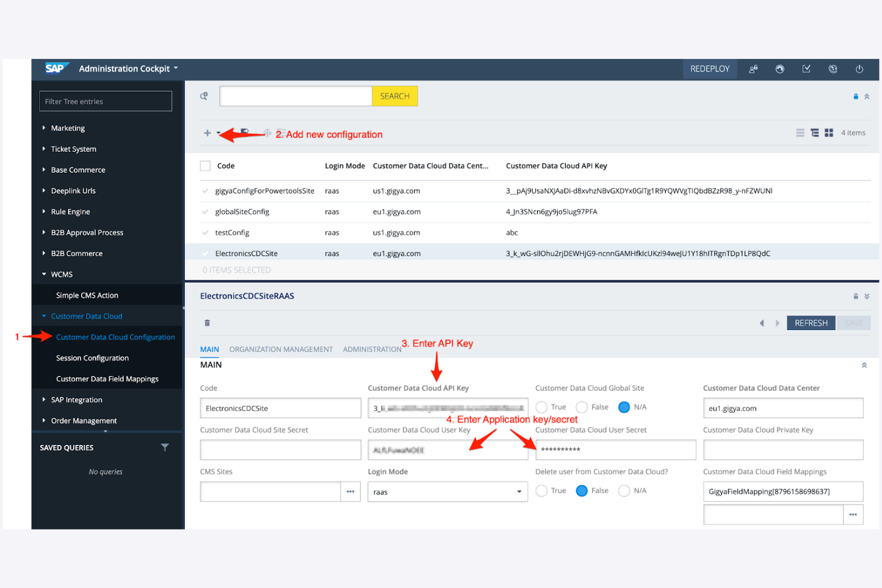Select the delete trash icon in ElectronicsCDCSiteRAAS panel
The width and height of the screenshot is (882, 588).
[207, 322]
